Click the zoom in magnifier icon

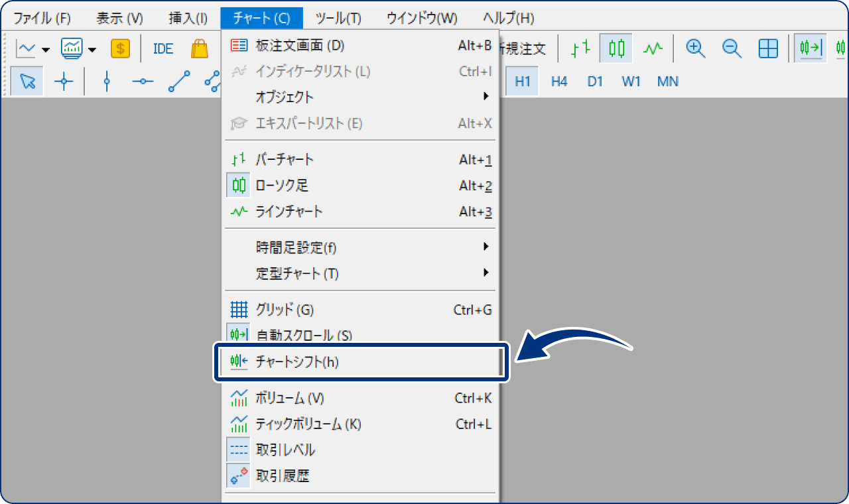(x=695, y=48)
